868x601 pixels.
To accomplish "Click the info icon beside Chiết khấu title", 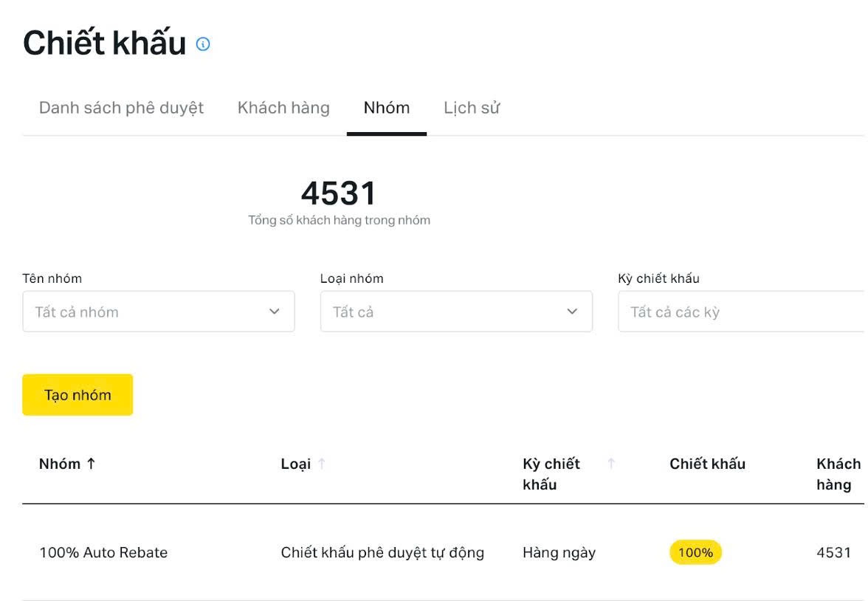I will (x=203, y=44).
